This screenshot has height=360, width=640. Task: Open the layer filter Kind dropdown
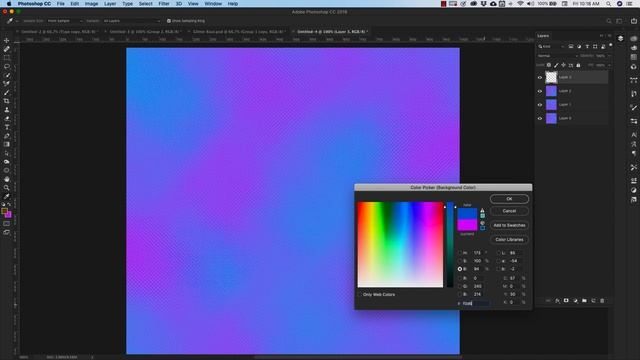(551, 47)
